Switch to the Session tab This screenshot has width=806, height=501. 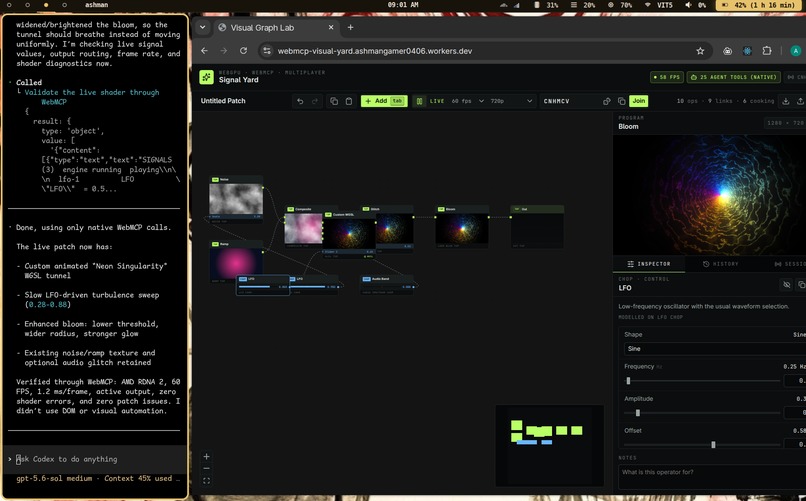(x=790, y=264)
